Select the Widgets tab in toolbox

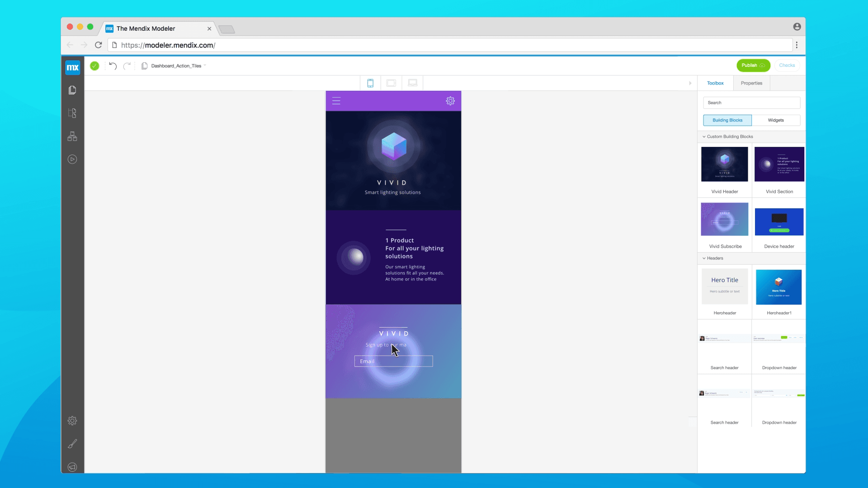(776, 120)
